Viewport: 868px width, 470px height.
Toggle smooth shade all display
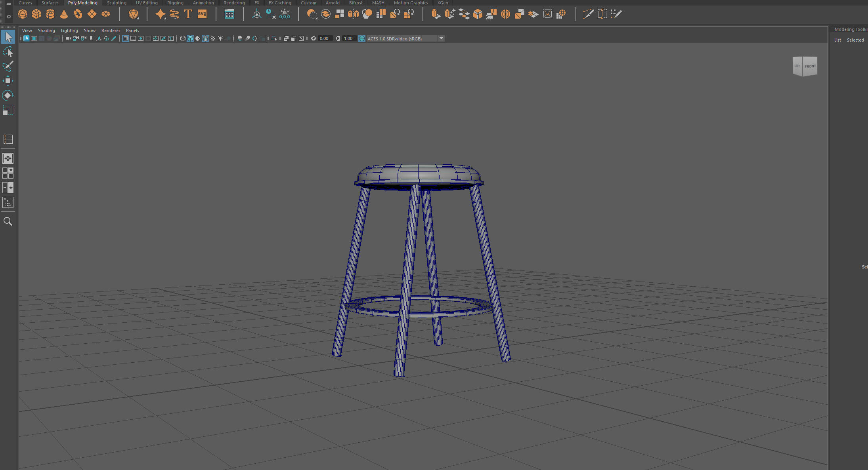pyautogui.click(x=190, y=38)
